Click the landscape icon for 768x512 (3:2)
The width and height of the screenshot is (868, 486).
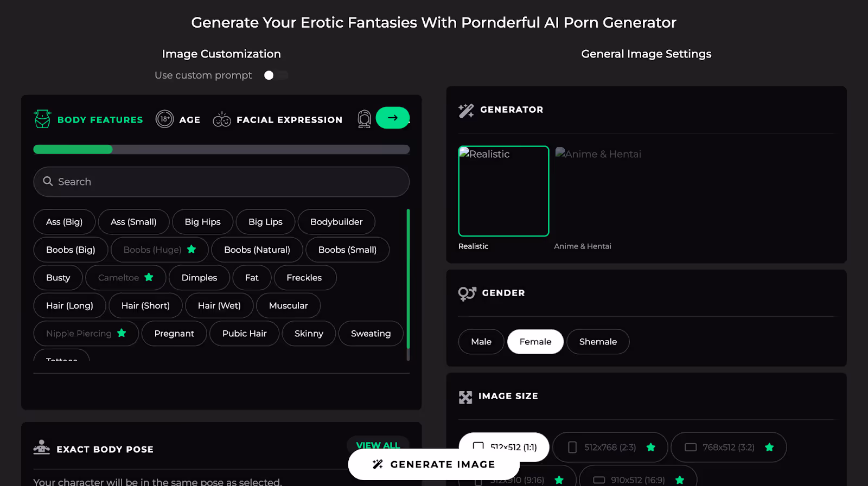click(691, 447)
